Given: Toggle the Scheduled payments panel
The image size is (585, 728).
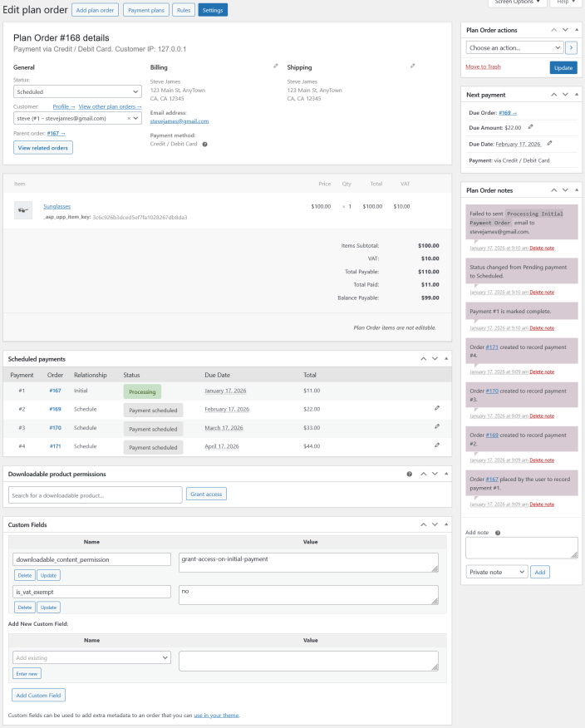Looking at the screenshot, I should [x=446, y=358].
